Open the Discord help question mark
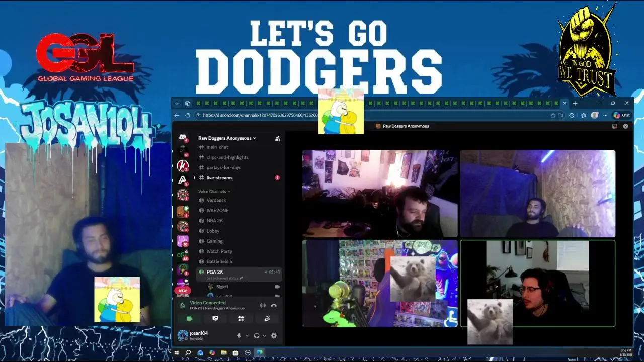The height and width of the screenshot is (362, 644). click(625, 126)
